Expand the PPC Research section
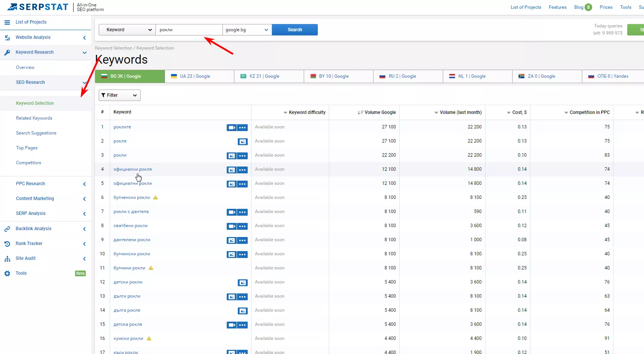644x354 pixels. 84,184
